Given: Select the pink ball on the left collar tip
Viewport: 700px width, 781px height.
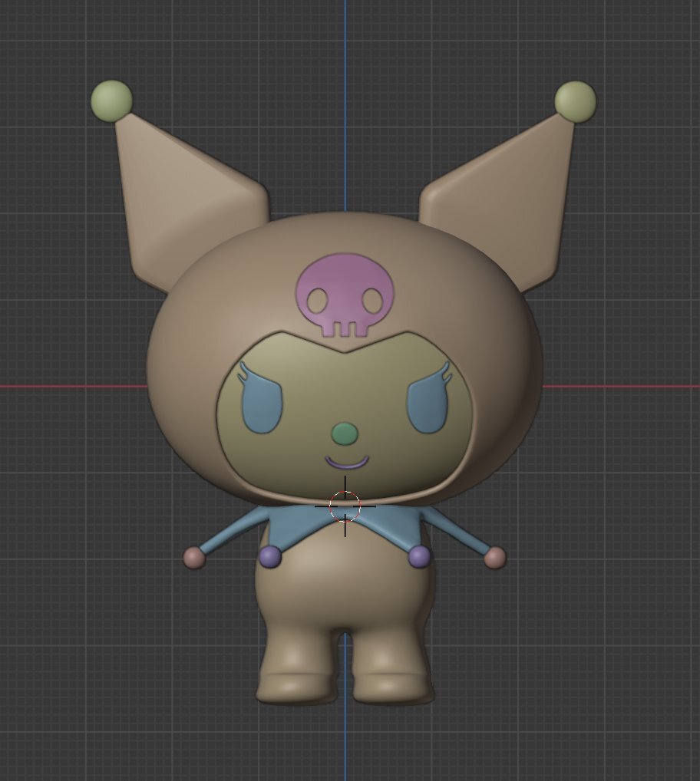Looking at the screenshot, I should pyautogui.click(x=194, y=558).
